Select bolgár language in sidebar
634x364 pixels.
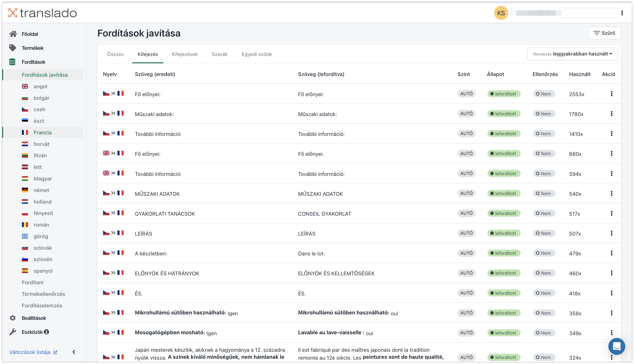click(x=41, y=98)
